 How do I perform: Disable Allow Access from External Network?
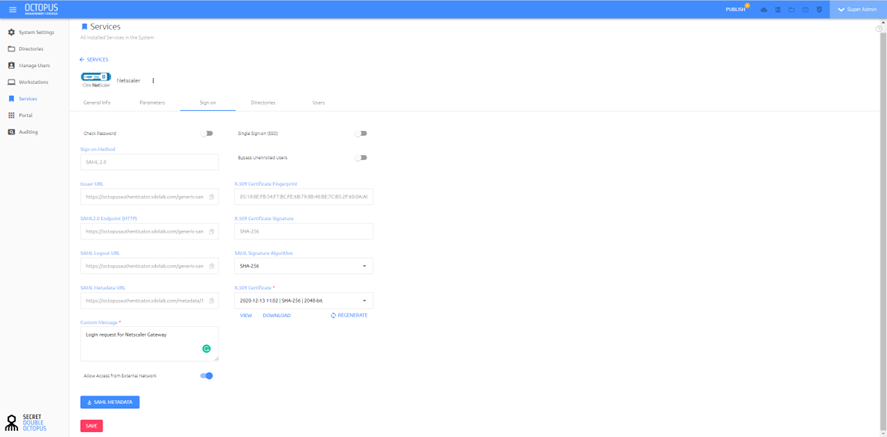coord(206,375)
